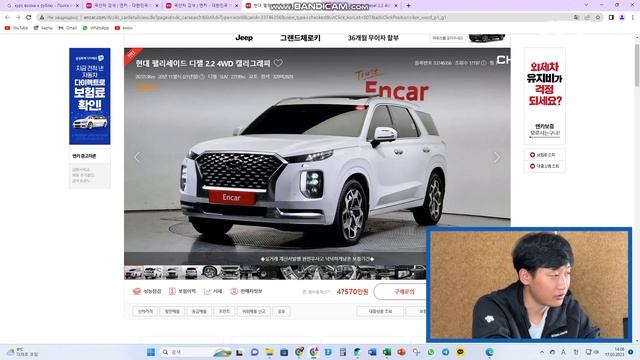Open the weather widget on taskbar
Image resolution: width=640 pixels, height=360 pixels.
22,352
